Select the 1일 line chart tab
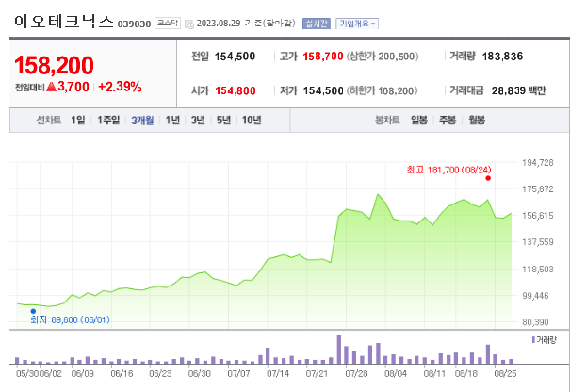Viewport: 570px width, 392px height. click(x=78, y=120)
